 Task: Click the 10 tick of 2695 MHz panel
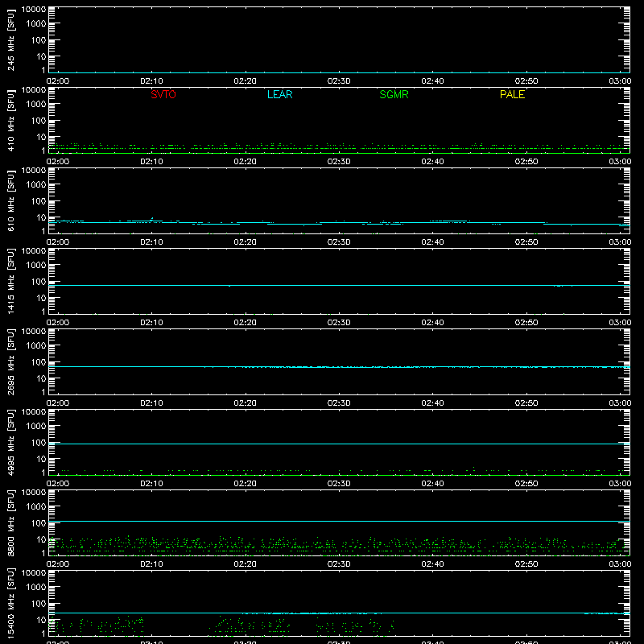tap(41, 378)
